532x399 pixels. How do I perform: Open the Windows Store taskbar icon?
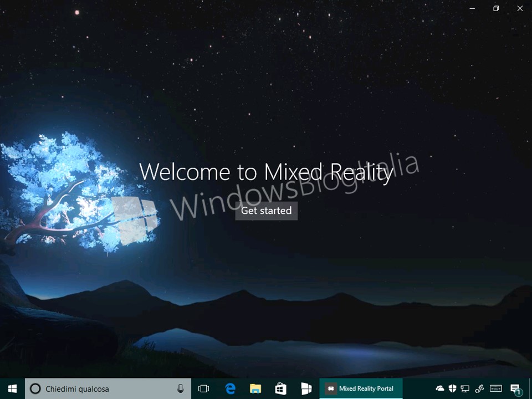pos(280,388)
